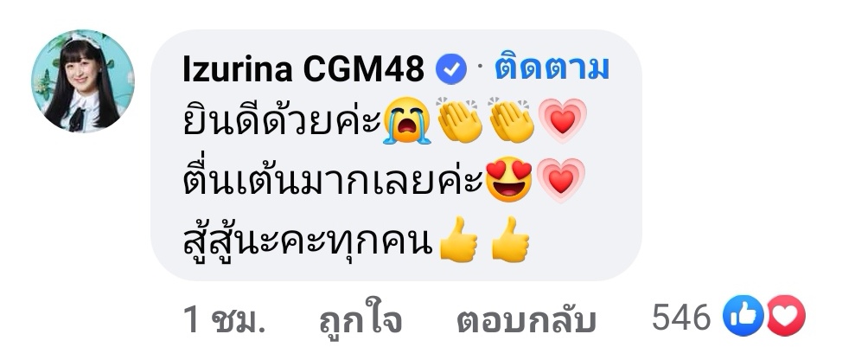Follow the page via ติดตาม
This screenshot has height=347, width=868.
(x=552, y=68)
